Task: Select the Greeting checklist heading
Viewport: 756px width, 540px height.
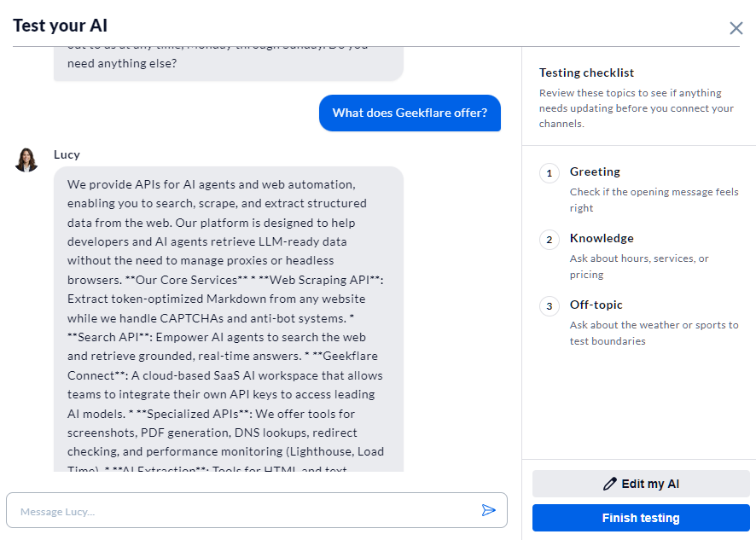Action: (x=595, y=171)
